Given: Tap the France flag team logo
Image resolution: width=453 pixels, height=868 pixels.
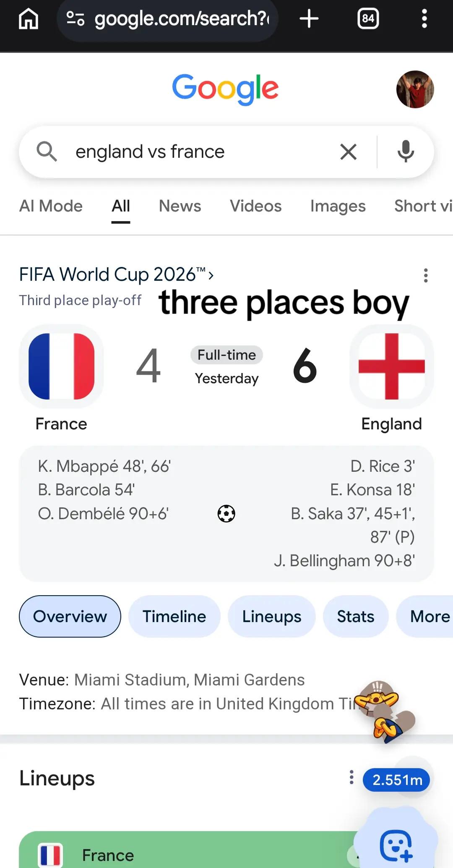Looking at the screenshot, I should click(61, 366).
